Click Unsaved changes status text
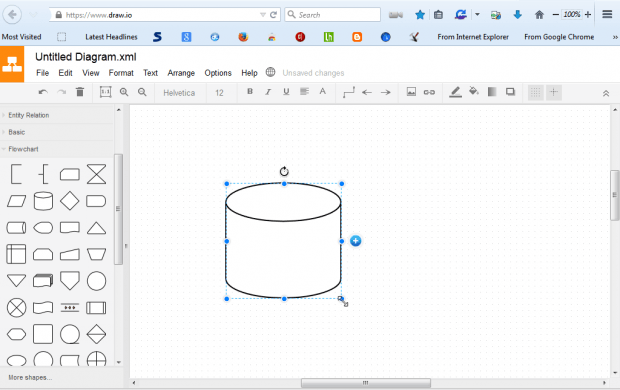The width and height of the screenshot is (620, 390). [x=313, y=73]
